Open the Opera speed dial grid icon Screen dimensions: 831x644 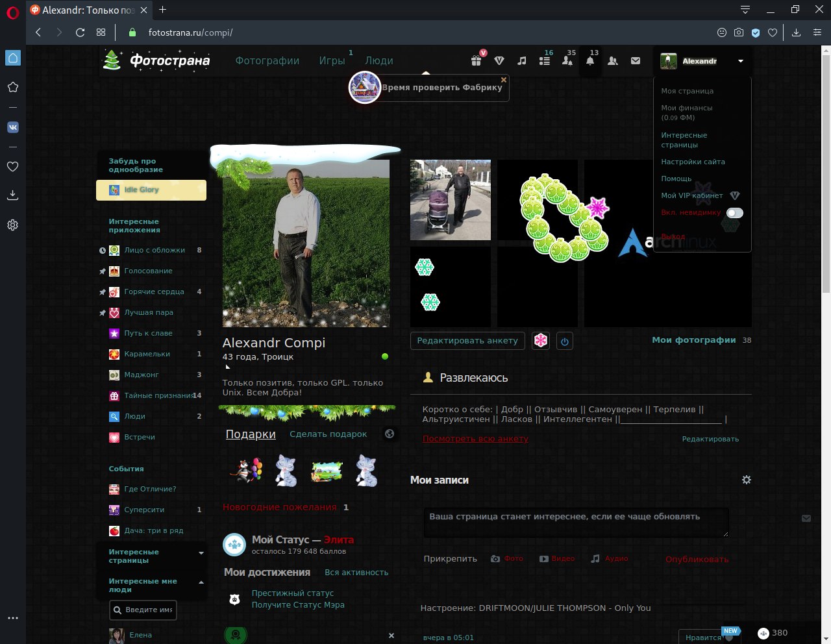101,32
